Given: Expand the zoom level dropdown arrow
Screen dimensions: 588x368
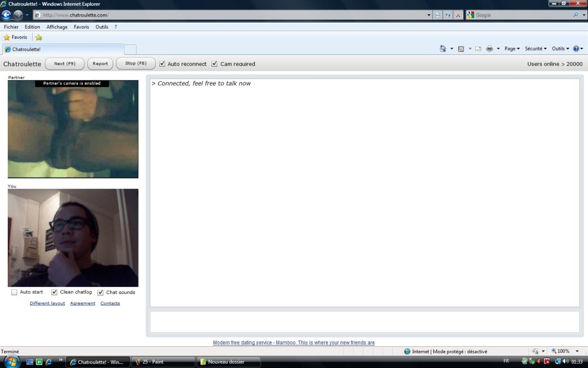Looking at the screenshot, I should point(577,351).
